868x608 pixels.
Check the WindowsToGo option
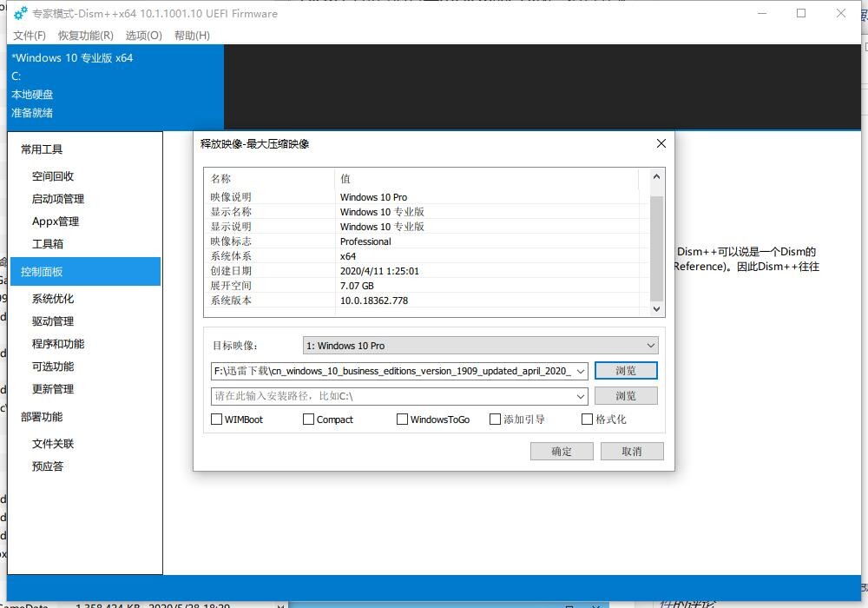(402, 420)
